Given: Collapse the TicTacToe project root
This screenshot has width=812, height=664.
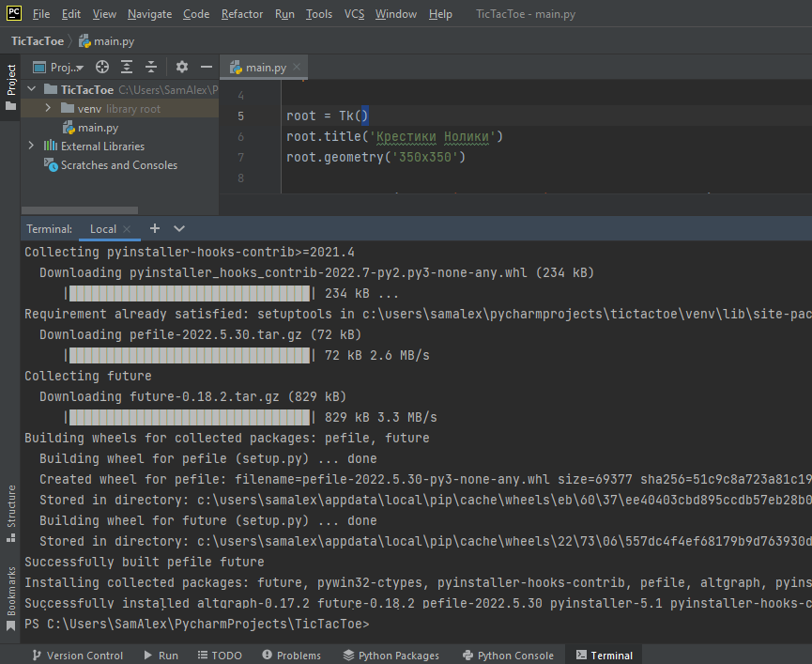Looking at the screenshot, I should point(32,89).
